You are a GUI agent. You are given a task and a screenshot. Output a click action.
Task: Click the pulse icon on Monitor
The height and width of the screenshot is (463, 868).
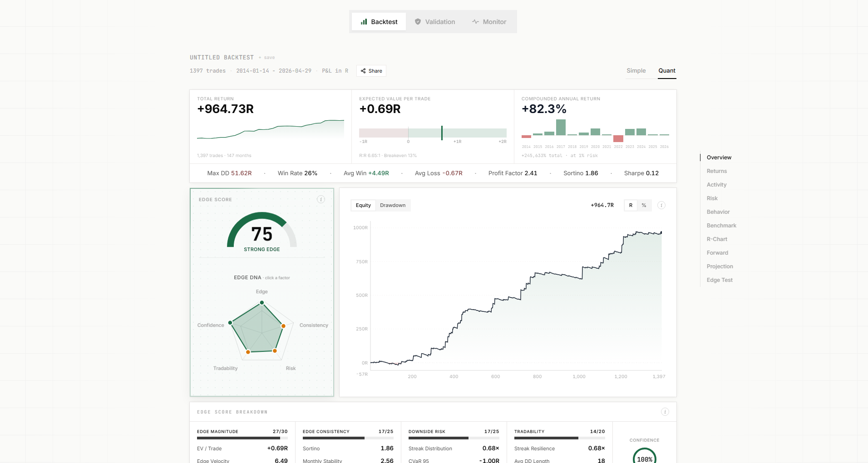tap(475, 22)
